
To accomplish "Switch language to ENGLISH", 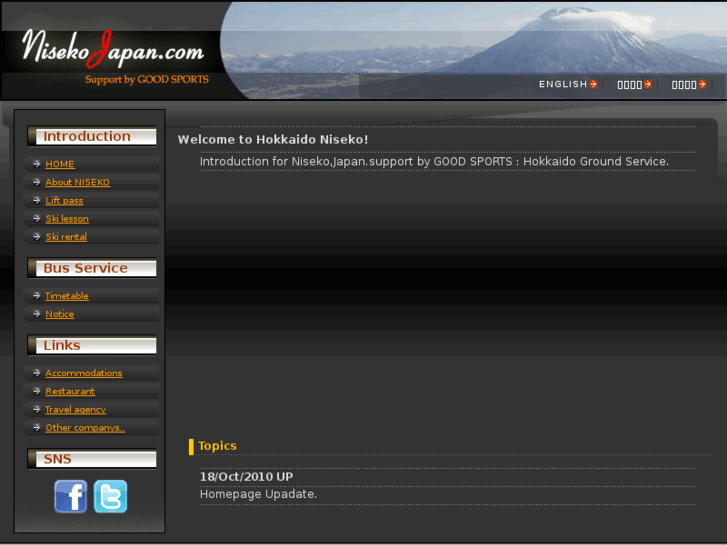I will 563,84.
